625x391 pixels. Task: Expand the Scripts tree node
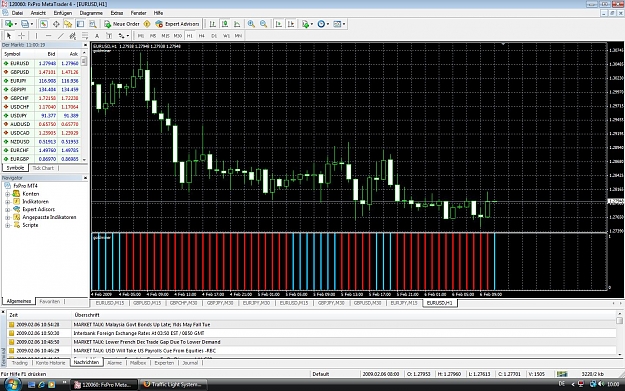(8, 226)
